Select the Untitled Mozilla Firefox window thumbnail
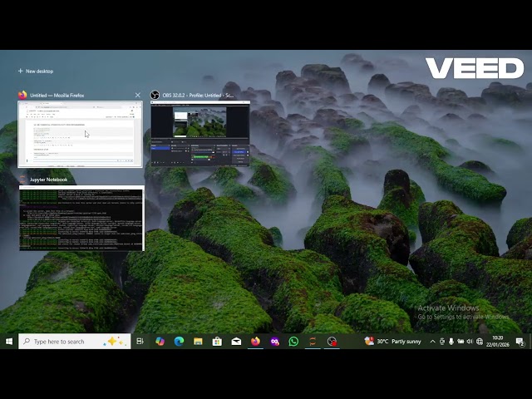This screenshot has width=532, height=399. point(80,134)
